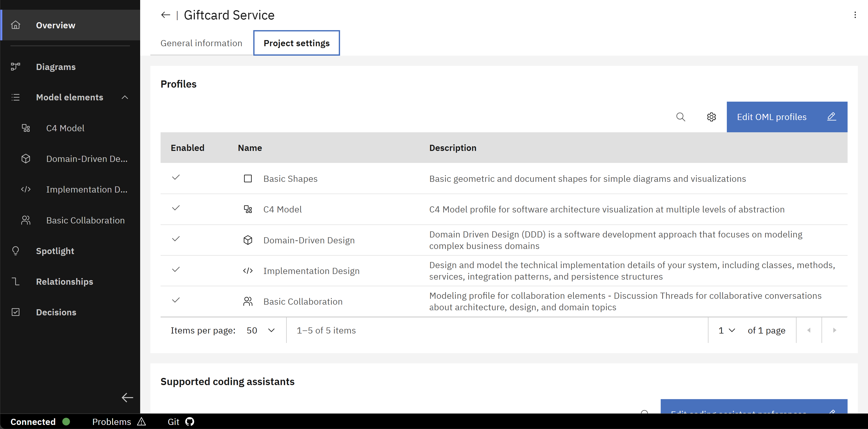868x429 pixels.
Task: Open Overview in the sidebar
Action: tap(70, 25)
